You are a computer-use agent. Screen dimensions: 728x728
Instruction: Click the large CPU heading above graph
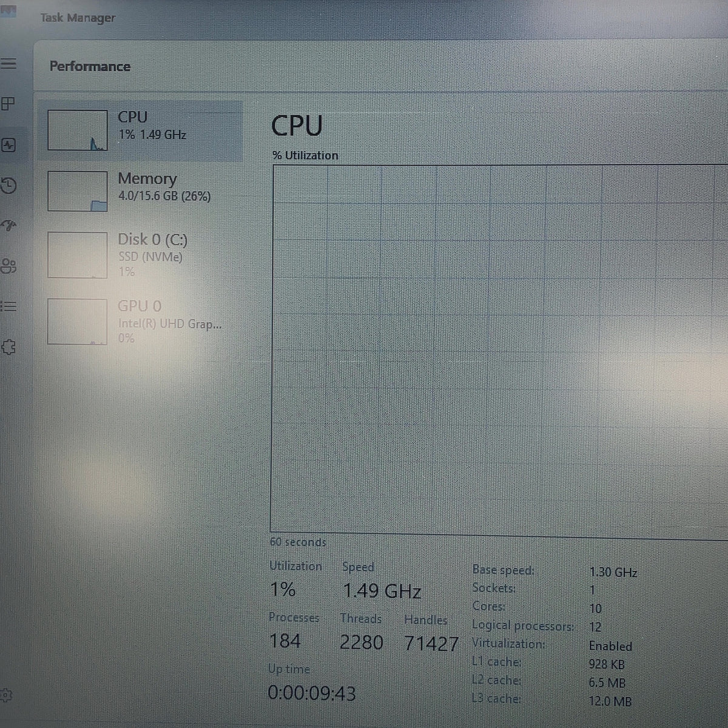point(297,126)
